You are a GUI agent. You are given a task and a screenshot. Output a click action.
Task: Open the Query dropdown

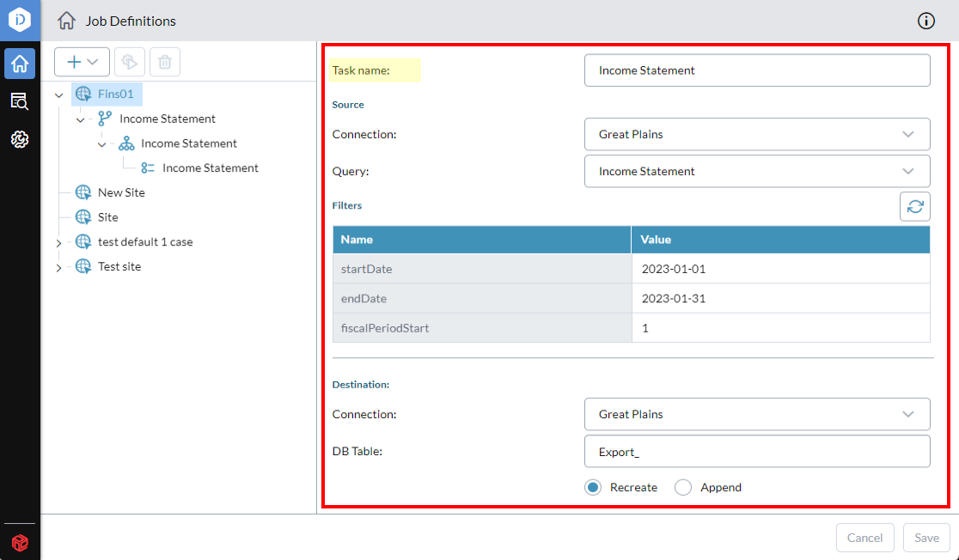pyautogui.click(x=757, y=171)
